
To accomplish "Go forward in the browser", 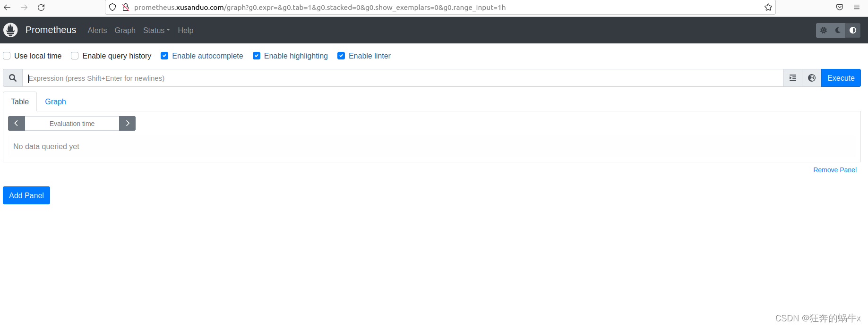I will click(24, 8).
